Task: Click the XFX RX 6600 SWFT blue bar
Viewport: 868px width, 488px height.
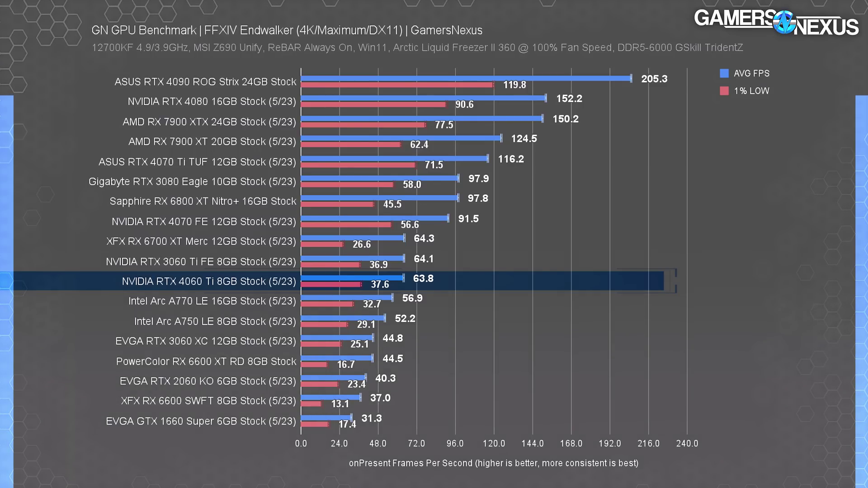Action: (x=330, y=398)
